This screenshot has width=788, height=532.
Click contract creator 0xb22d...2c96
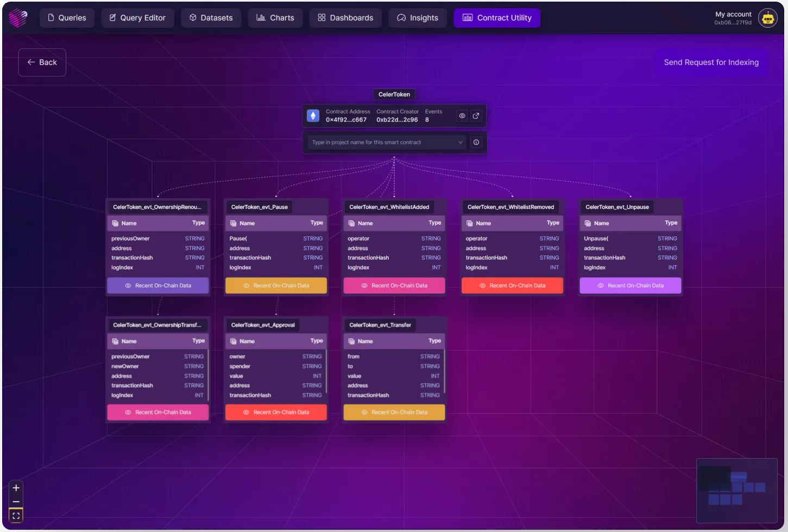pos(397,120)
